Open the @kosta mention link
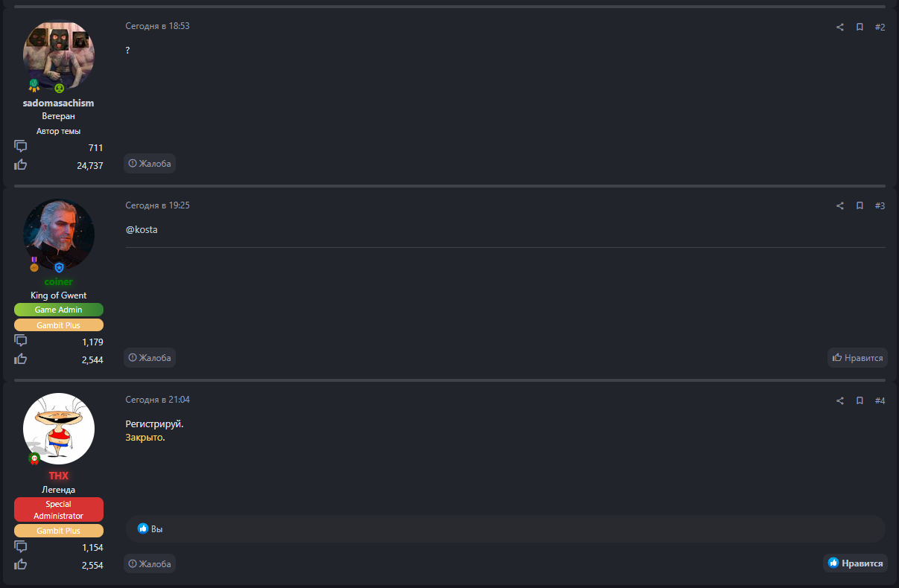This screenshot has width=899, height=588. point(142,230)
